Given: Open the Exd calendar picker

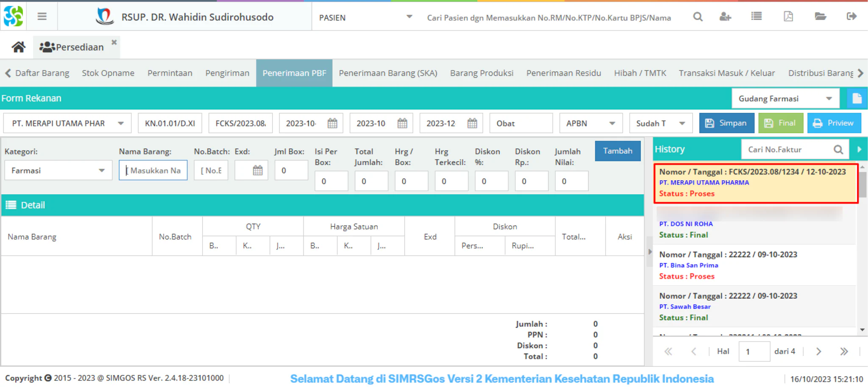Looking at the screenshot, I should 258,170.
